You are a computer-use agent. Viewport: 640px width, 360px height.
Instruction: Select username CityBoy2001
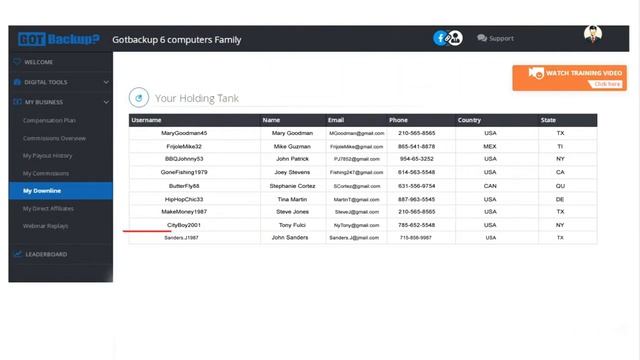point(184,225)
